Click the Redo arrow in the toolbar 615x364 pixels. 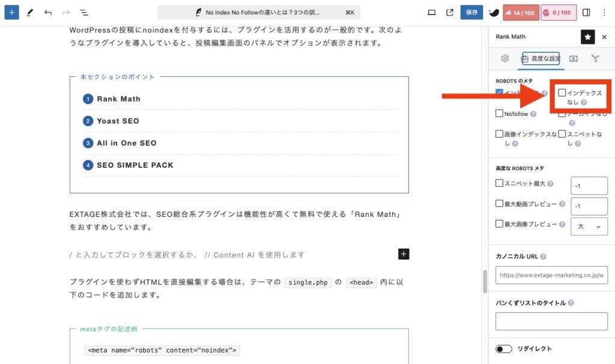(x=65, y=12)
